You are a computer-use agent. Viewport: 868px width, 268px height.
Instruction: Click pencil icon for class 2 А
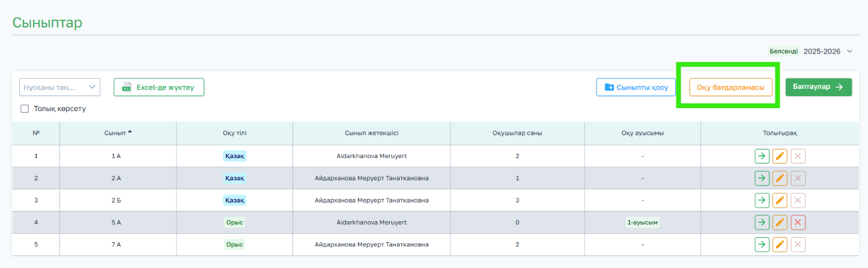[780, 178]
